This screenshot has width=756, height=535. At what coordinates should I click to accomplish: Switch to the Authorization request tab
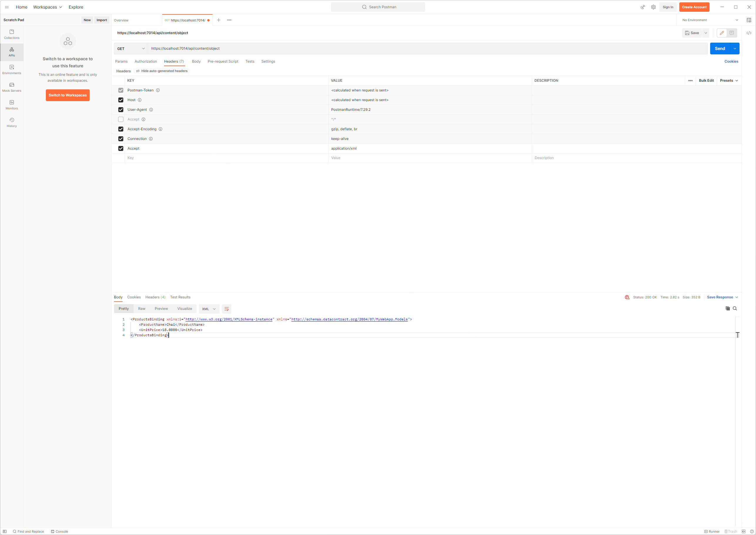tap(145, 61)
